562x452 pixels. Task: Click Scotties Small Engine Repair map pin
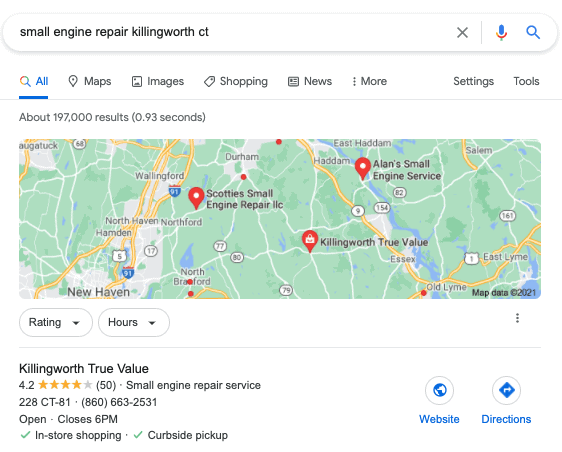tap(196, 198)
